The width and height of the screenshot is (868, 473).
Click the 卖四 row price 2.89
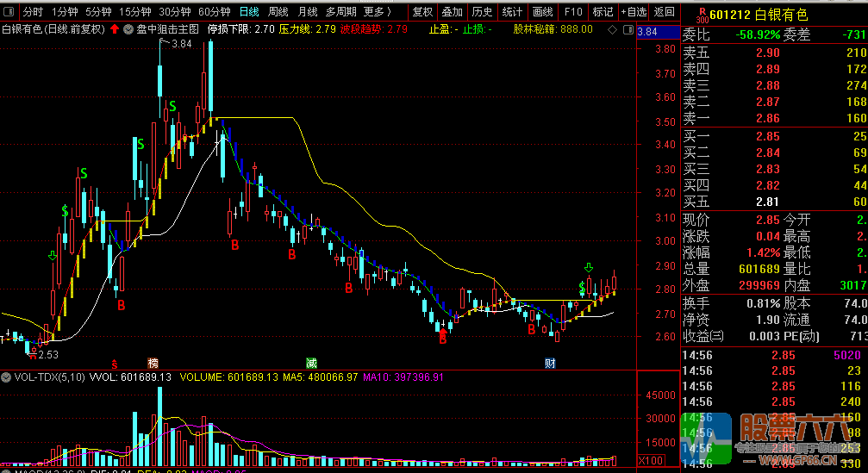point(768,69)
